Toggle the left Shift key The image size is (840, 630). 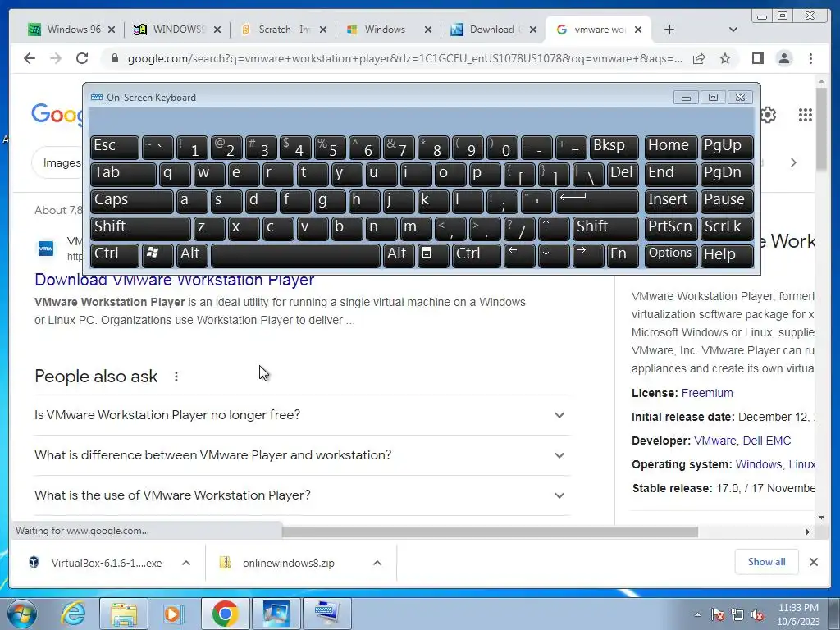click(140, 228)
